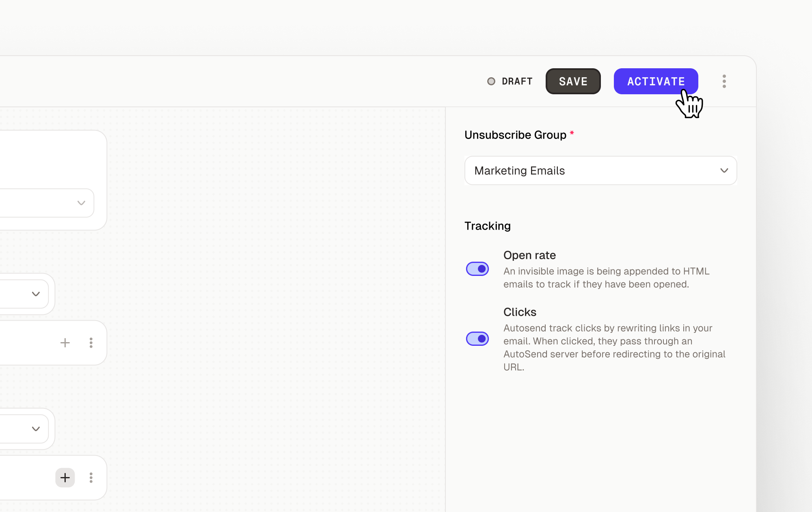Toggle the Open rate switch off then on
Image resolution: width=812 pixels, height=512 pixels.
477,269
